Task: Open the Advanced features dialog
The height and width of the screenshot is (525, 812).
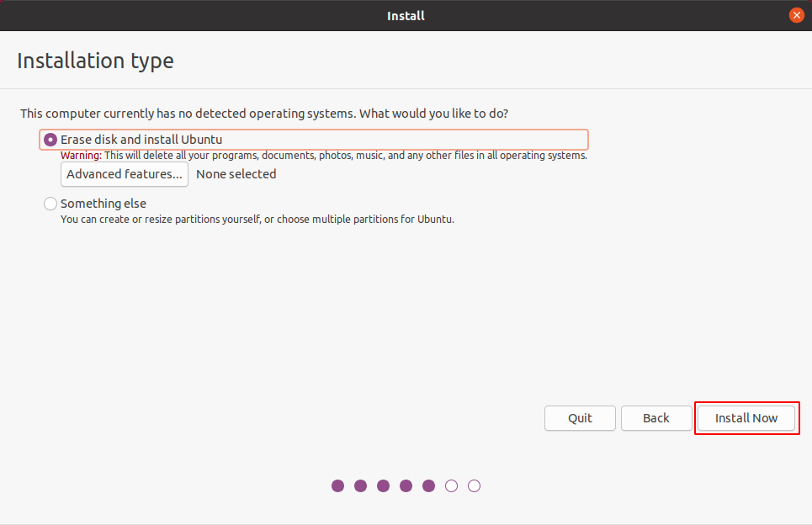Action: click(x=125, y=174)
